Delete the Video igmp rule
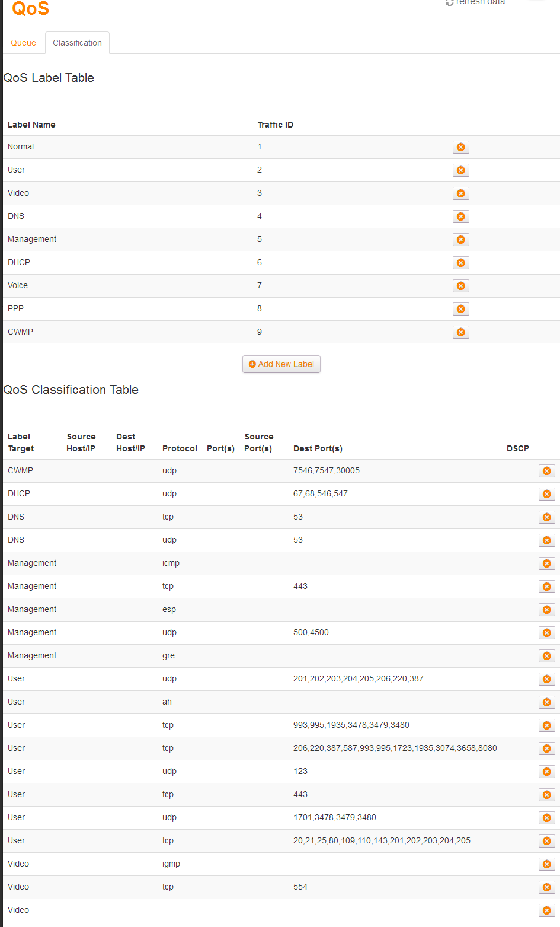 click(546, 864)
